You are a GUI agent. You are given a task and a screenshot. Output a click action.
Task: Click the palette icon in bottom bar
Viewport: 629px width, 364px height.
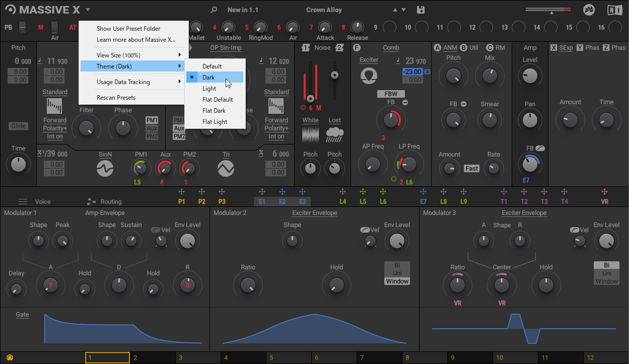10,358
